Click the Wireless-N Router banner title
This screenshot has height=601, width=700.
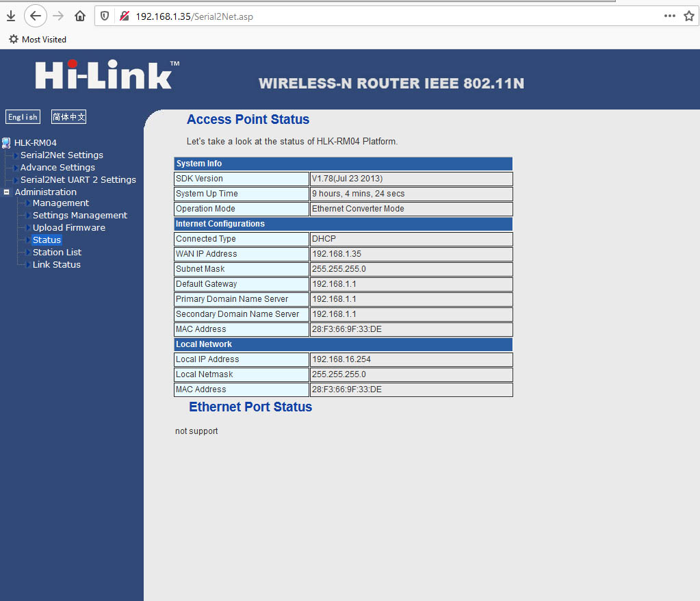(x=391, y=84)
